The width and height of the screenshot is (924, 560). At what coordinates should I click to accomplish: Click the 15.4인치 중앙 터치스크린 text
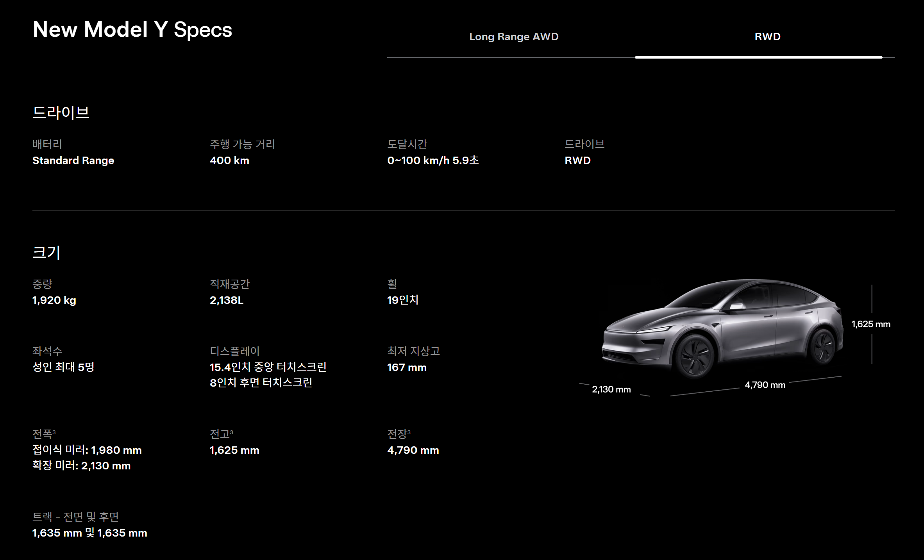(268, 367)
